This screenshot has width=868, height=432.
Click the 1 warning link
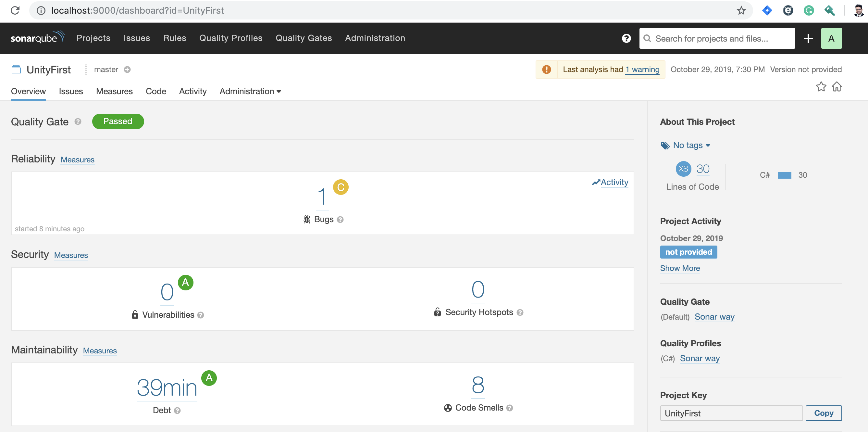click(x=642, y=70)
